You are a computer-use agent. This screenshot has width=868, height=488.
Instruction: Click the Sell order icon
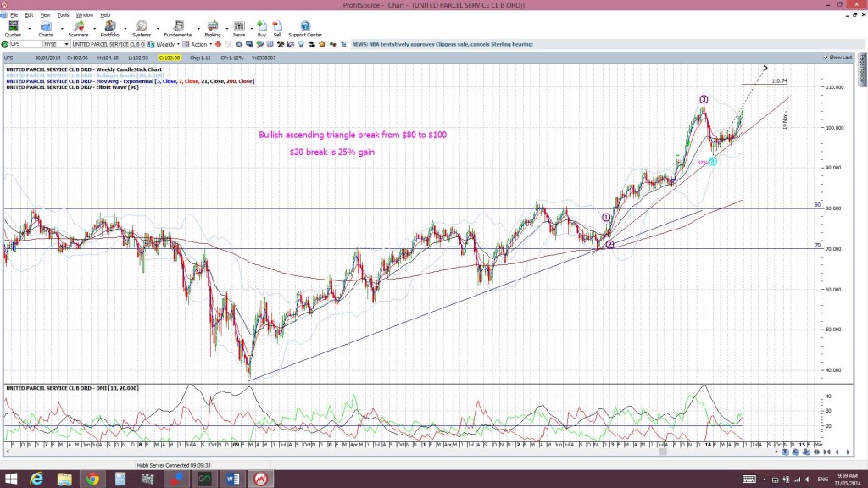277,29
